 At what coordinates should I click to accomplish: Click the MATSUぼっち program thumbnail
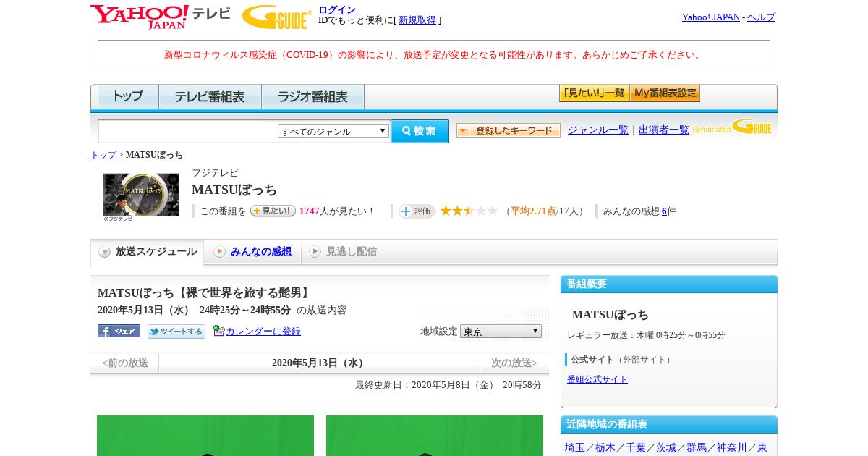coord(141,194)
